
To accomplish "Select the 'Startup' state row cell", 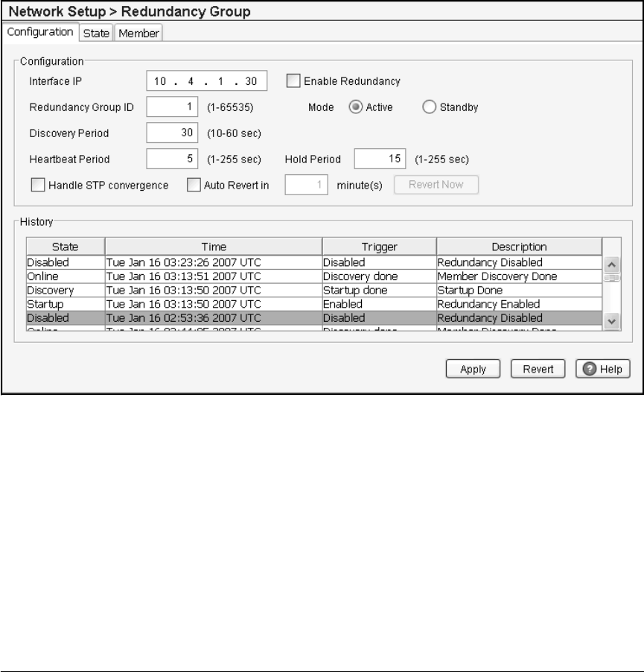I will point(66,304).
